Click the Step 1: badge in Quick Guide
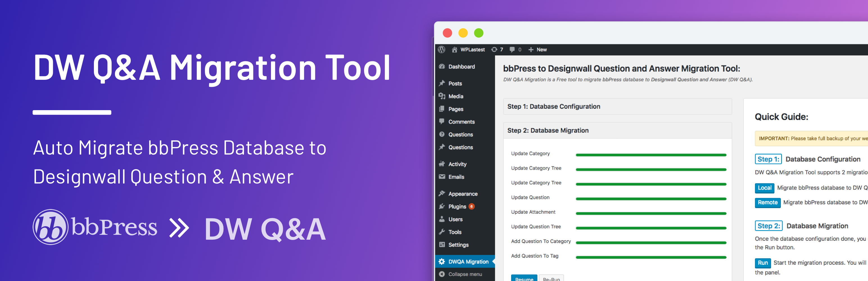 pyautogui.click(x=768, y=159)
